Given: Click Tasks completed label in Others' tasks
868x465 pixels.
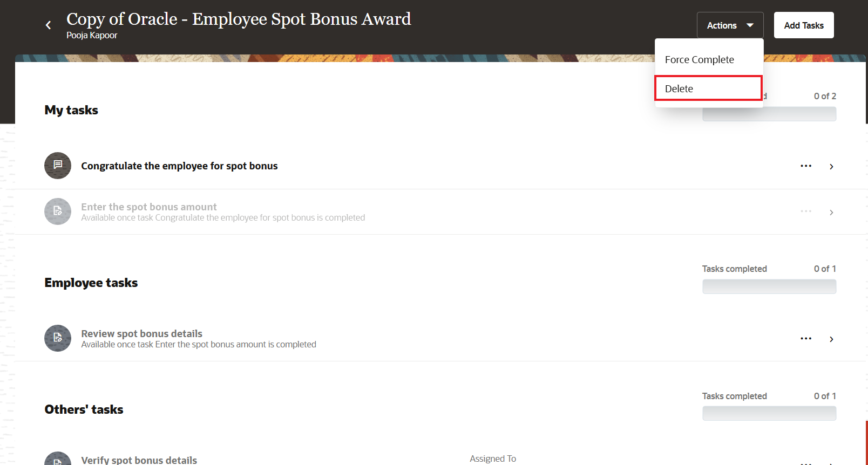Looking at the screenshot, I should coord(734,396).
